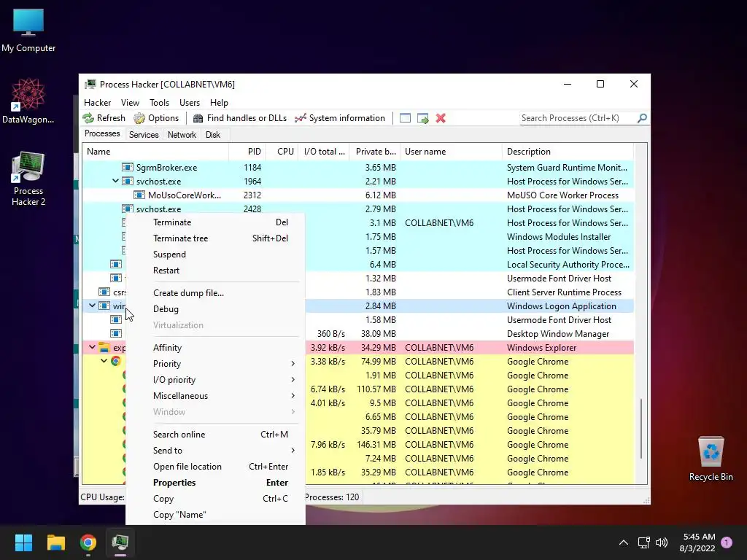The image size is (747, 560).
Task: Click the find window toolbar icon
Action: [405, 118]
